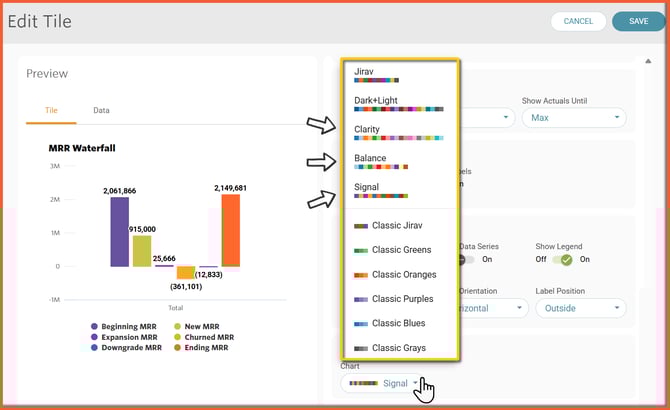
Task: Select the Classic Jirav palette swatch
Action: tap(358, 225)
